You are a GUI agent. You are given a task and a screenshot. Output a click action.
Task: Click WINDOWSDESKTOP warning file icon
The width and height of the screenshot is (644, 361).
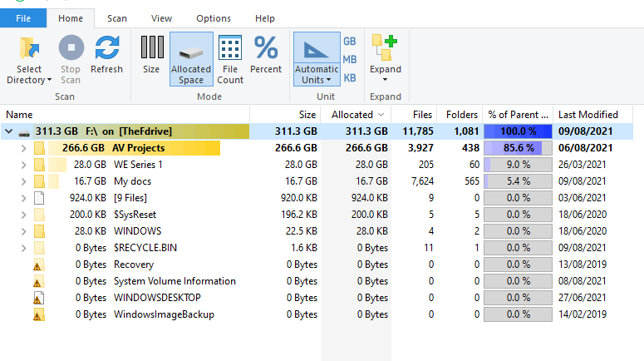(x=38, y=298)
